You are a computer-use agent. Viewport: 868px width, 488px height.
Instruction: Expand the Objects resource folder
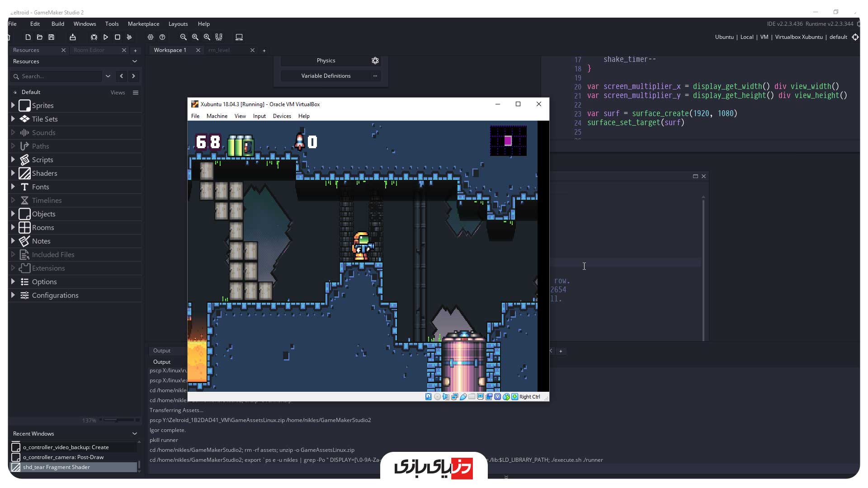click(x=13, y=214)
